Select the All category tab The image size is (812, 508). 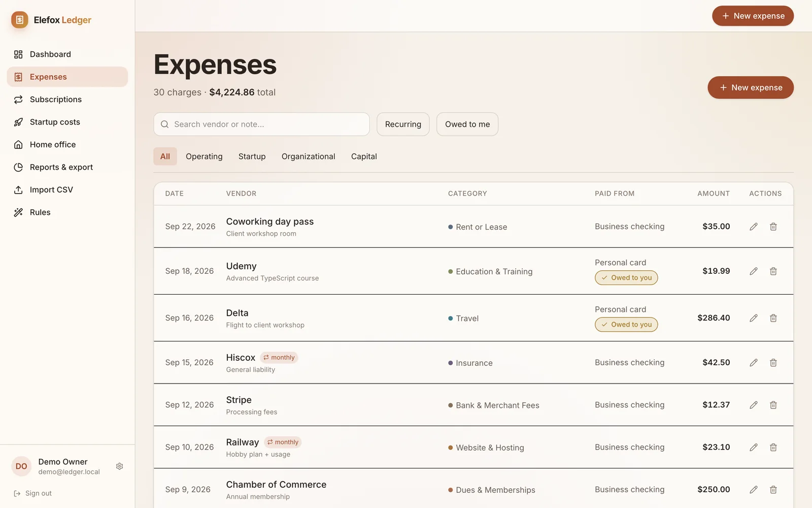[165, 156]
